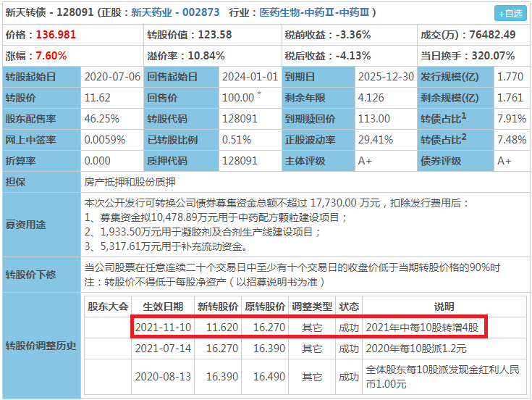Click the effective date 2021-11-10
532x400 pixels.
(163, 328)
